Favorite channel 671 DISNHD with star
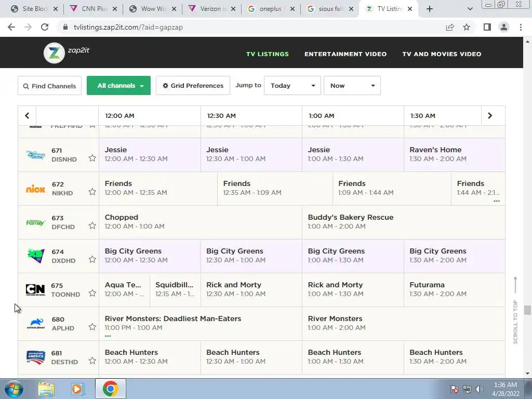Screen dimensions: 532x399 [92, 158]
